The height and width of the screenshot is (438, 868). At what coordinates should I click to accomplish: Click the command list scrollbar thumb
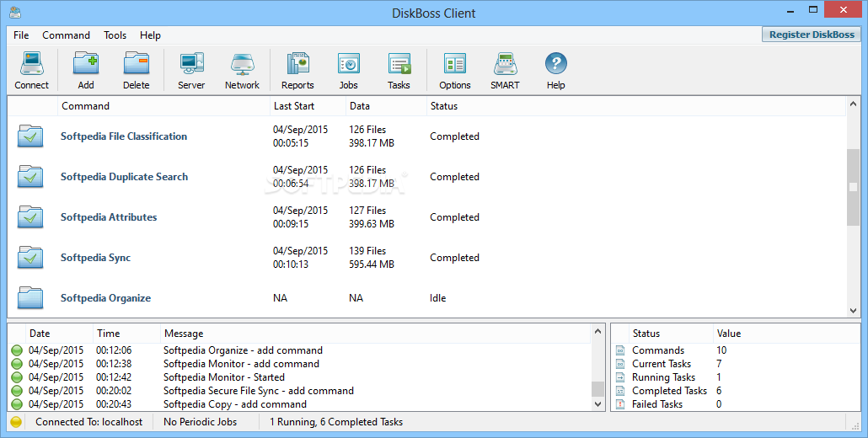pos(853,188)
